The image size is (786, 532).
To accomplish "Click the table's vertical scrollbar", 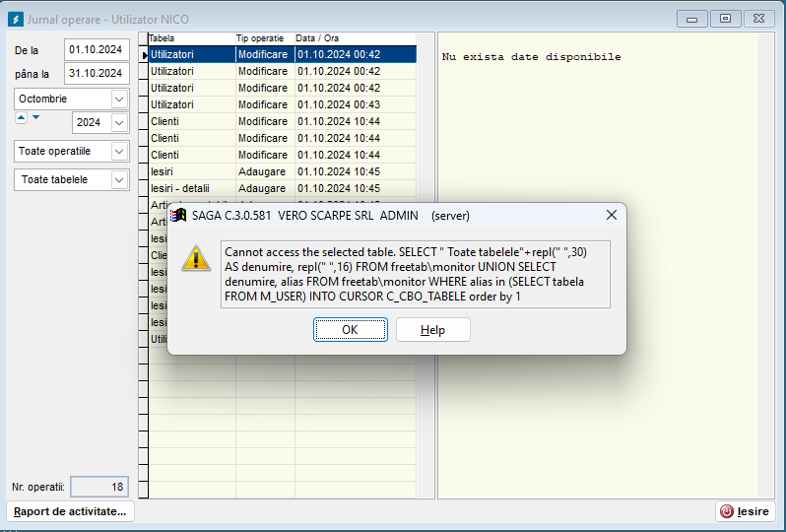I will [x=426, y=266].
